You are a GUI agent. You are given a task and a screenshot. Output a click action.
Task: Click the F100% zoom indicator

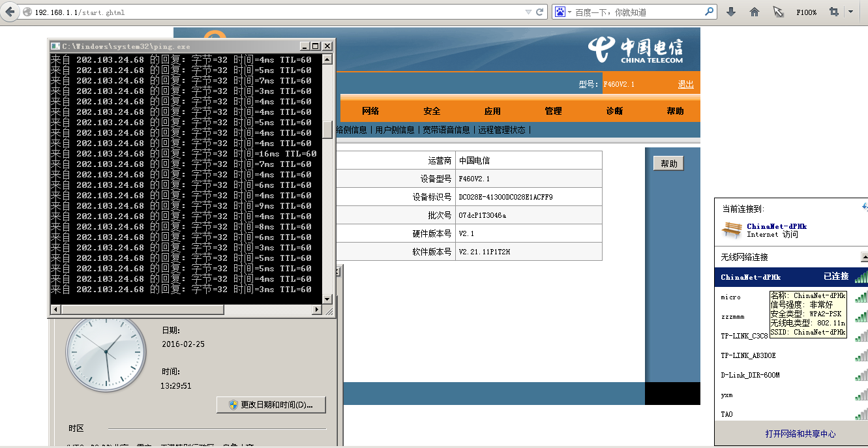point(807,12)
